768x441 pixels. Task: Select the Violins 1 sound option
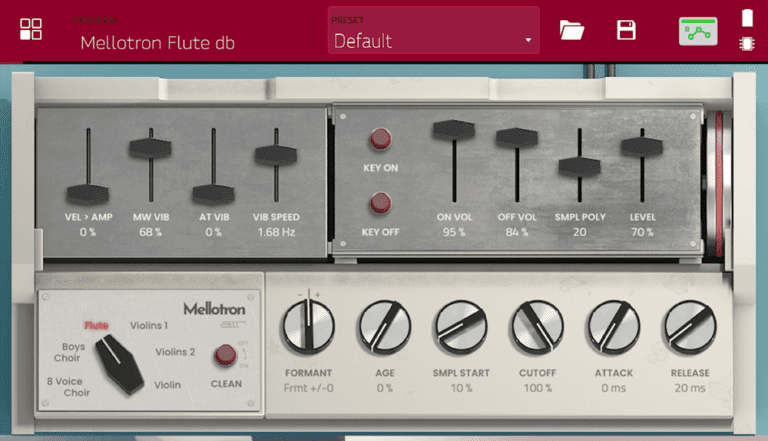tap(149, 326)
